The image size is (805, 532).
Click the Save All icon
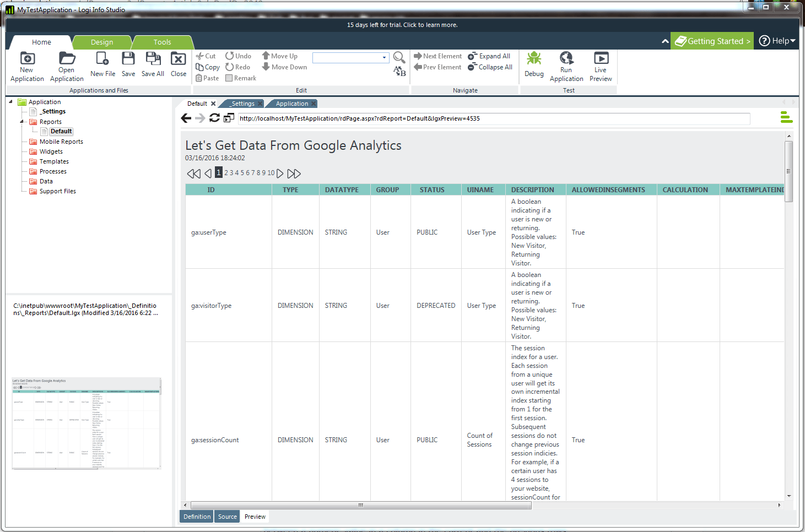coord(153,65)
